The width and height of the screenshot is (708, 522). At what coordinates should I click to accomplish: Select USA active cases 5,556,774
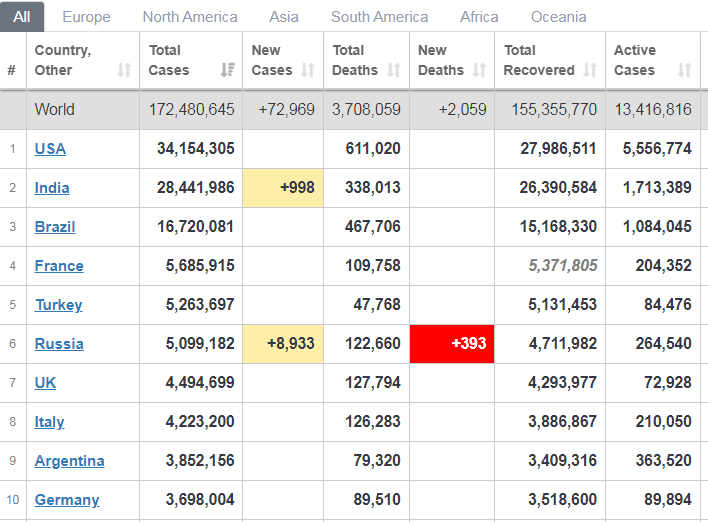tap(657, 149)
